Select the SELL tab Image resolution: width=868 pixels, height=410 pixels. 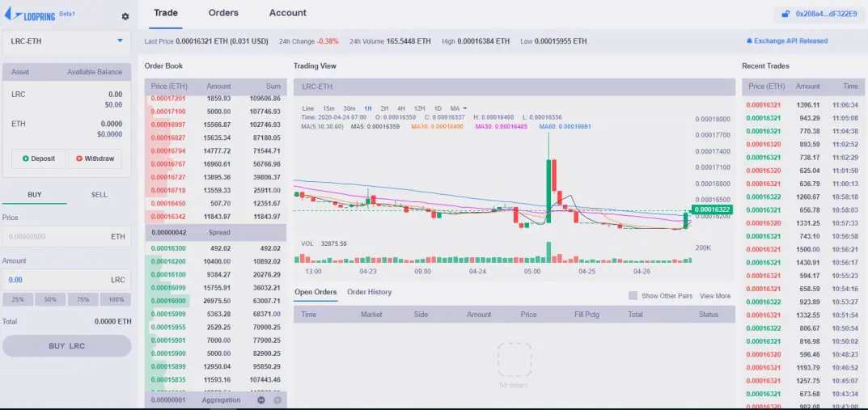click(99, 195)
